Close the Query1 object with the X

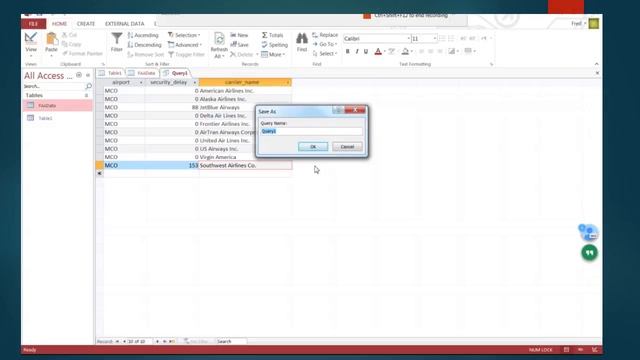click(x=597, y=73)
